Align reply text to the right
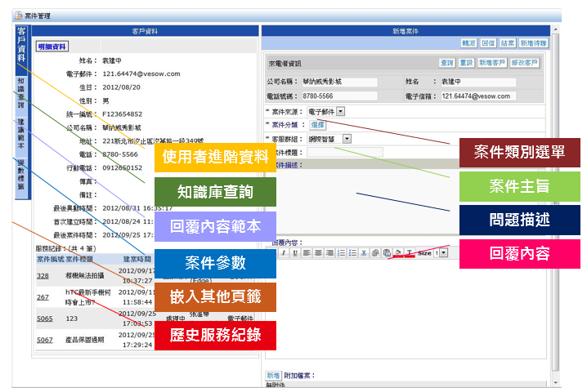 tap(329, 253)
